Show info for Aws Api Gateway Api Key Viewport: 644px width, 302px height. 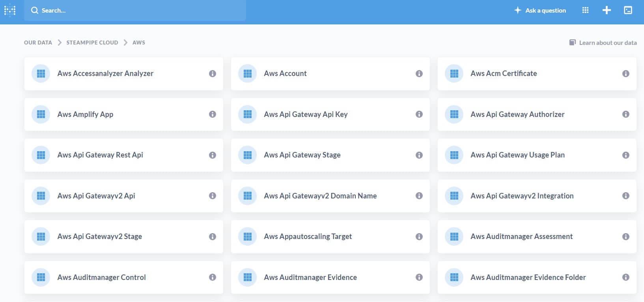pyautogui.click(x=419, y=114)
